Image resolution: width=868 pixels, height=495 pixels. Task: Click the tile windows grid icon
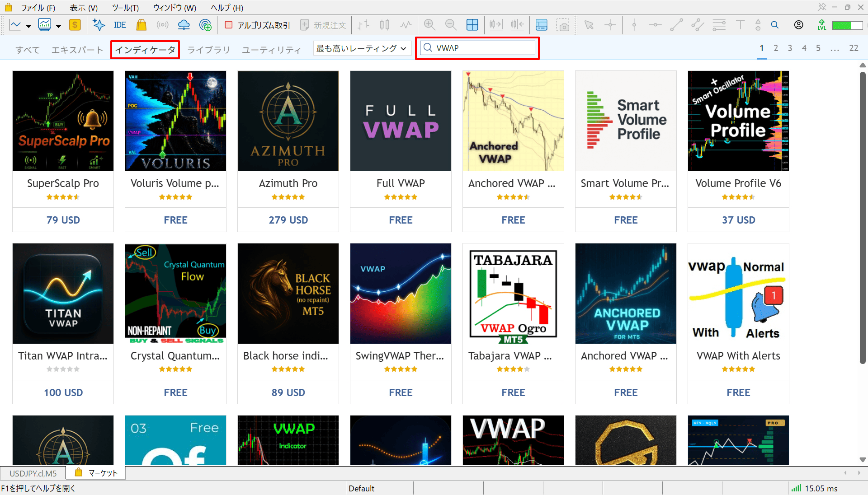click(x=472, y=25)
